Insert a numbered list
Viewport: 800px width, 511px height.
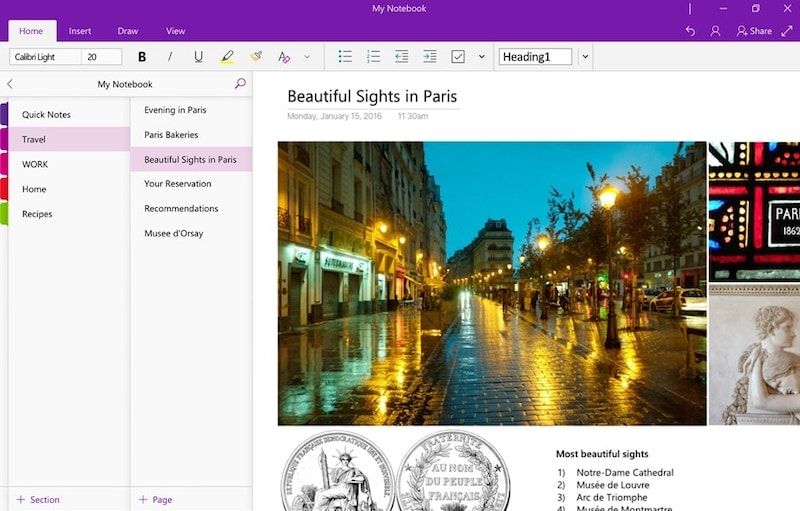click(x=373, y=57)
